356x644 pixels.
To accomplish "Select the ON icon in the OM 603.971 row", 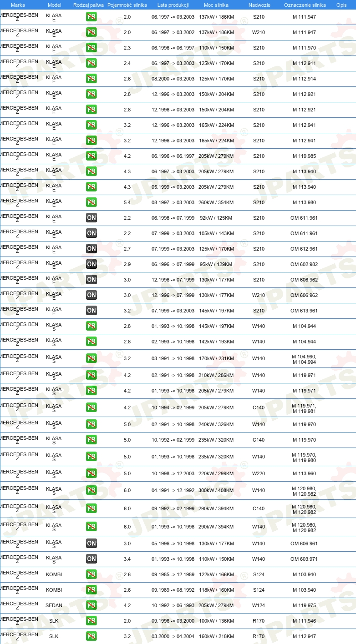I will [92, 559].
